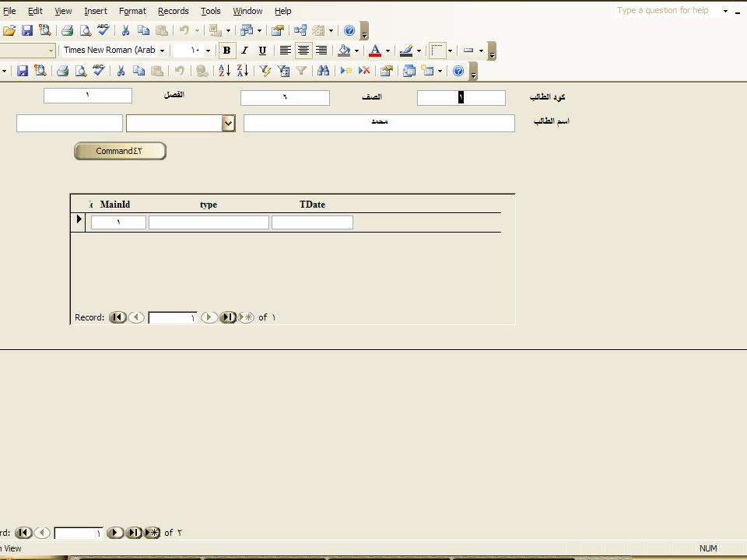The height and width of the screenshot is (560, 747).
Task: Click the TDate field in subform row
Action: 313,222
